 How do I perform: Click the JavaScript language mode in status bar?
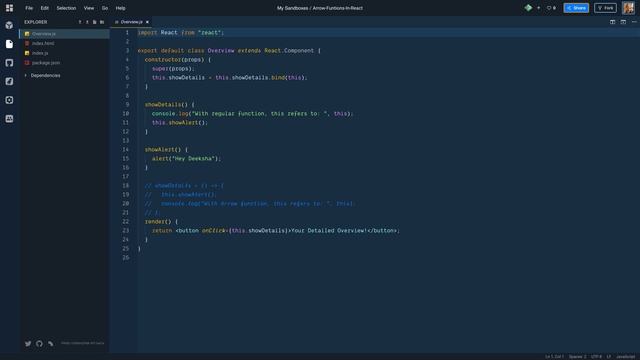click(x=625, y=357)
